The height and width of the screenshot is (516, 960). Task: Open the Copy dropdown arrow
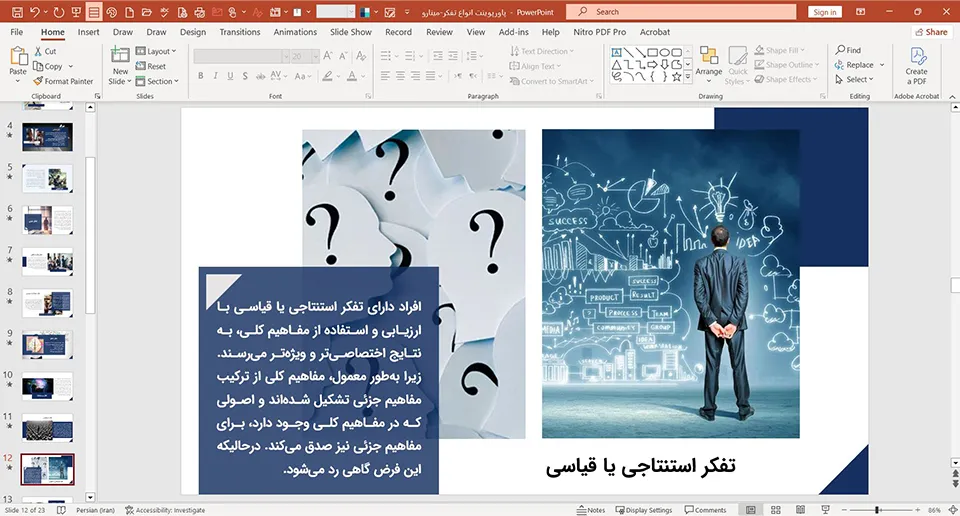pyautogui.click(x=70, y=66)
